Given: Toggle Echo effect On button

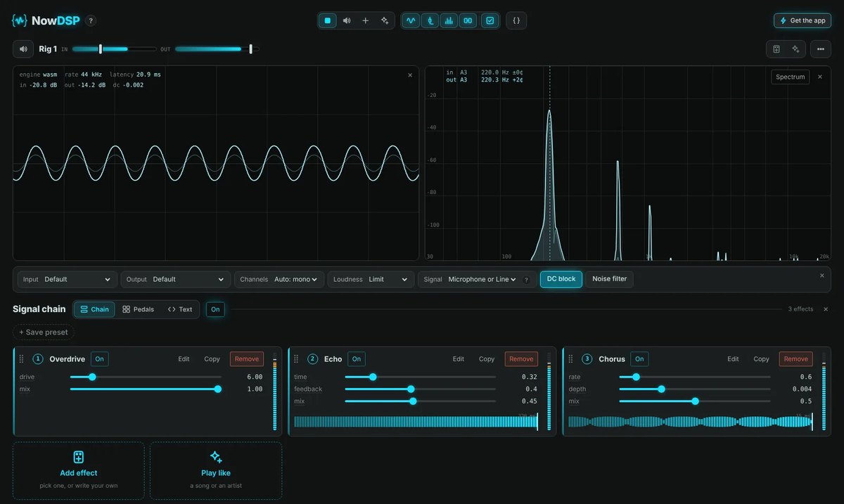Looking at the screenshot, I should point(357,359).
